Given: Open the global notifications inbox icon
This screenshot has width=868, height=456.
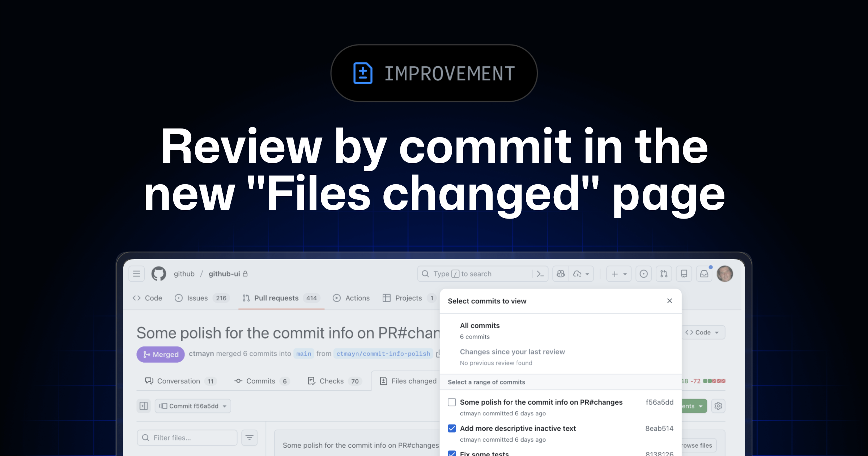Looking at the screenshot, I should pos(704,274).
